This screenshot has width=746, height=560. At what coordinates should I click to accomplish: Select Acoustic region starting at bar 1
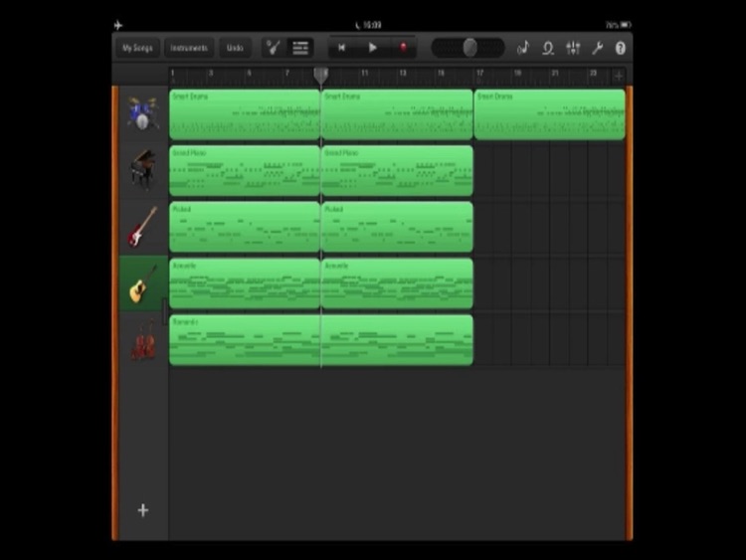coord(245,283)
